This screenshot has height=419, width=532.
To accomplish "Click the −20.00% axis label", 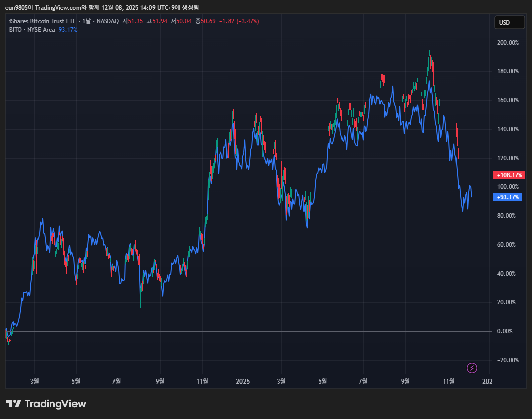I will point(508,360).
